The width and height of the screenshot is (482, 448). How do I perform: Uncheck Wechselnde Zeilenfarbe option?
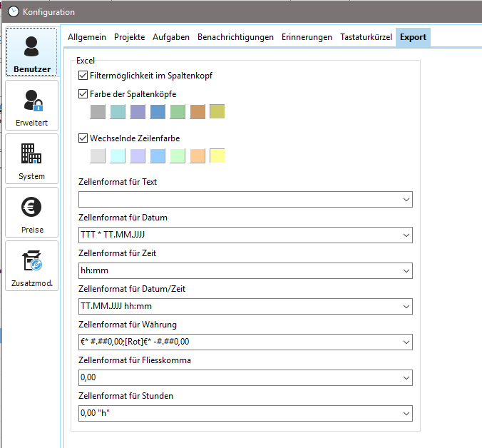click(x=83, y=138)
